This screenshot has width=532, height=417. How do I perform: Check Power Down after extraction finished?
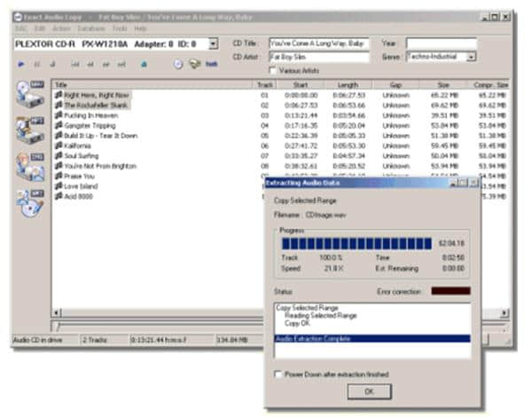pyautogui.click(x=279, y=374)
